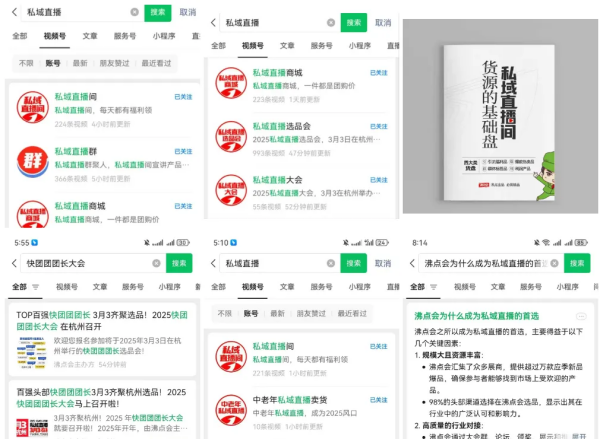This screenshot has width=600, height=439.
Task: Clear the 快团团团长大会 search text
Action: (x=156, y=263)
